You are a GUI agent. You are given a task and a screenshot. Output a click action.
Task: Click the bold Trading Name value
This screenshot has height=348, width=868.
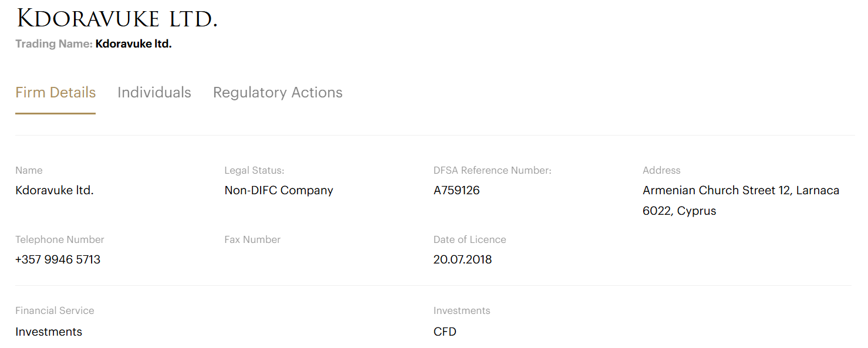tap(133, 44)
